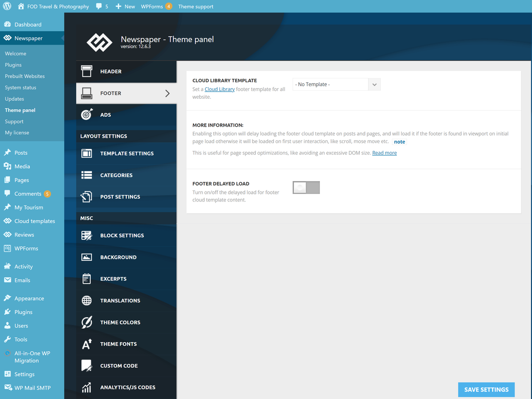Click the Theme Colors brush icon

(x=86, y=322)
